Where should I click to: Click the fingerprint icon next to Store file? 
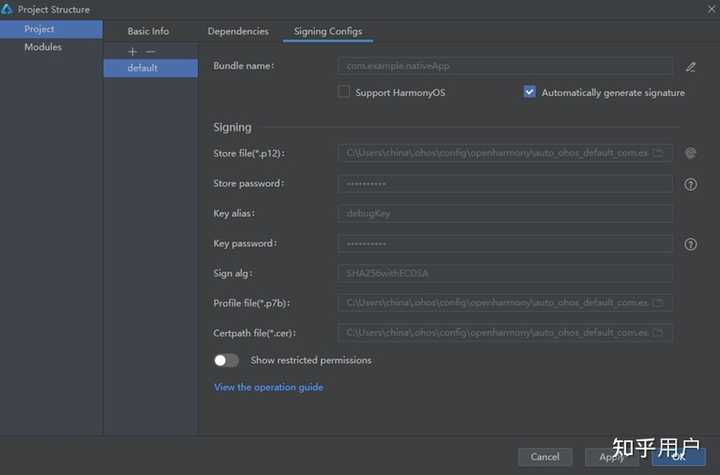690,153
